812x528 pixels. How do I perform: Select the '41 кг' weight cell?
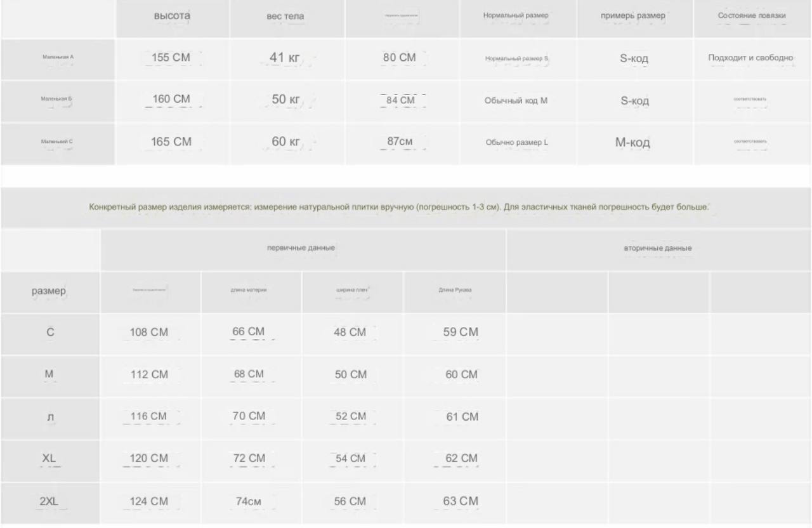(x=285, y=57)
